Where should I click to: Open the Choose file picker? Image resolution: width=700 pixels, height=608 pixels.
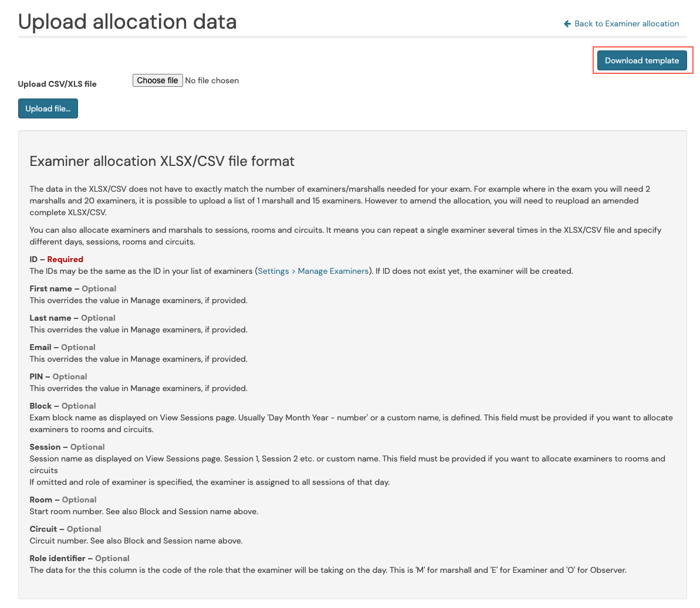point(158,80)
